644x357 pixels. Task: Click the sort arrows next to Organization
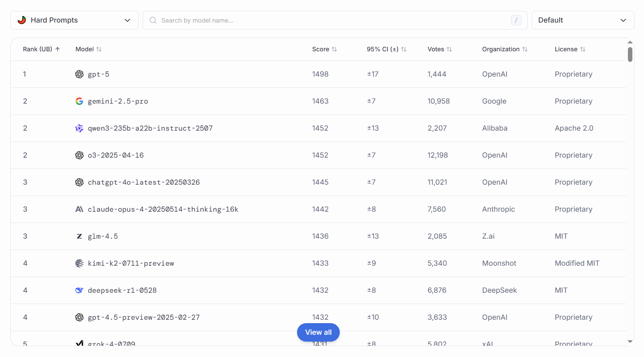tap(525, 49)
